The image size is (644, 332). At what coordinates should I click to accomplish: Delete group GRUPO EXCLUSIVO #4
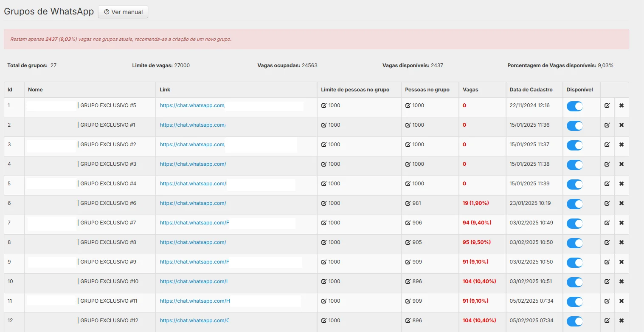coord(622,184)
